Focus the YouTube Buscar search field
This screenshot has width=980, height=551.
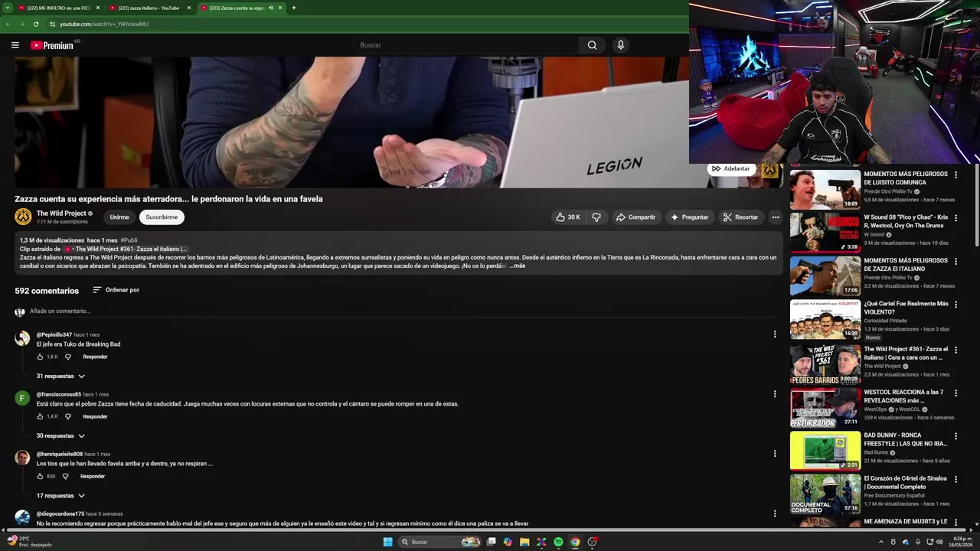(467, 45)
